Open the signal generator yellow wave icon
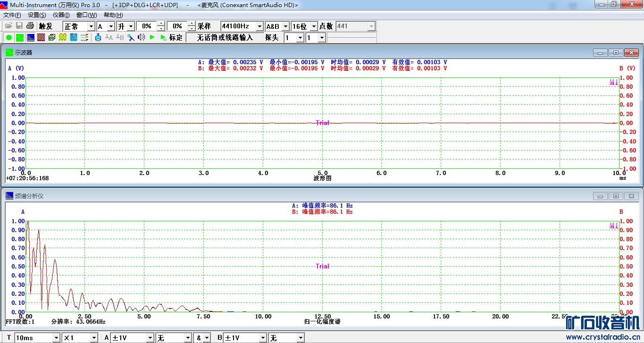The width and height of the screenshot is (644, 343). coord(63,37)
